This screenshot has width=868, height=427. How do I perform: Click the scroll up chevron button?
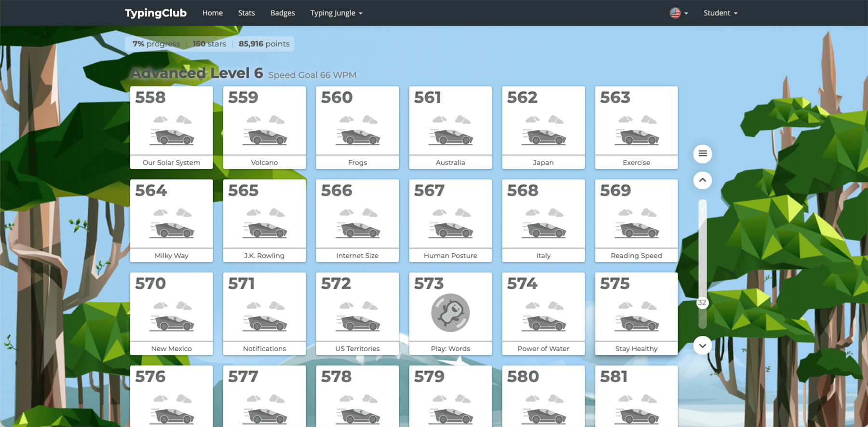703,180
